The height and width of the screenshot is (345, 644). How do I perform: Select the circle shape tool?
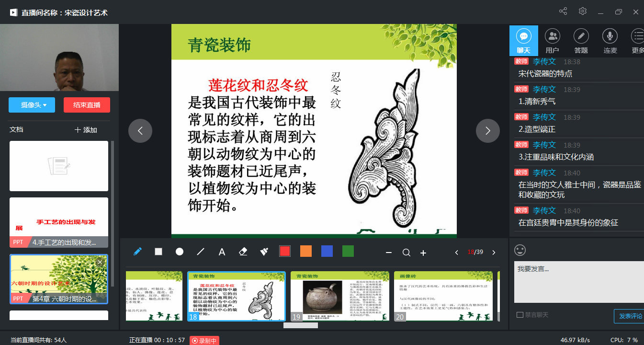point(180,252)
